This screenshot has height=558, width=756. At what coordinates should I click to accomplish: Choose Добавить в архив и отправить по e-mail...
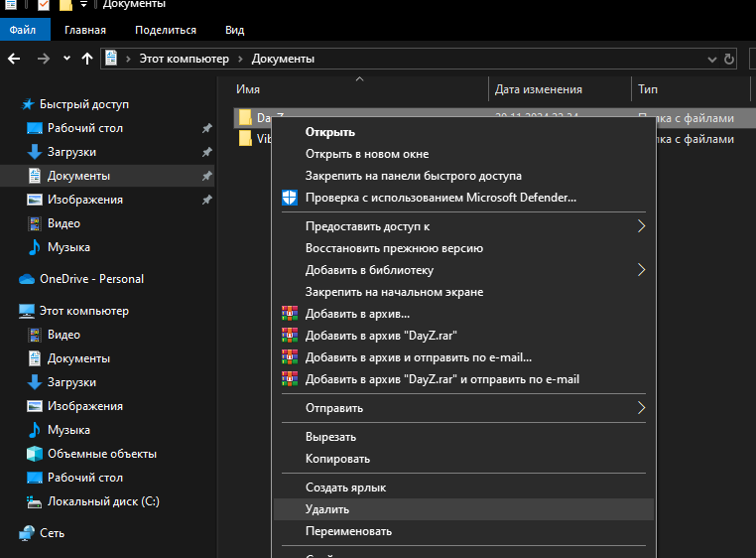(x=419, y=357)
